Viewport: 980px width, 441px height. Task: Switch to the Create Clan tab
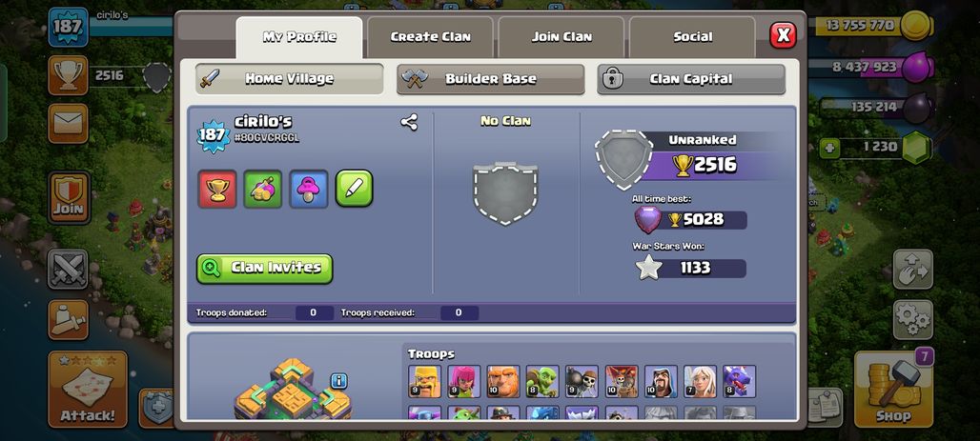(x=430, y=37)
